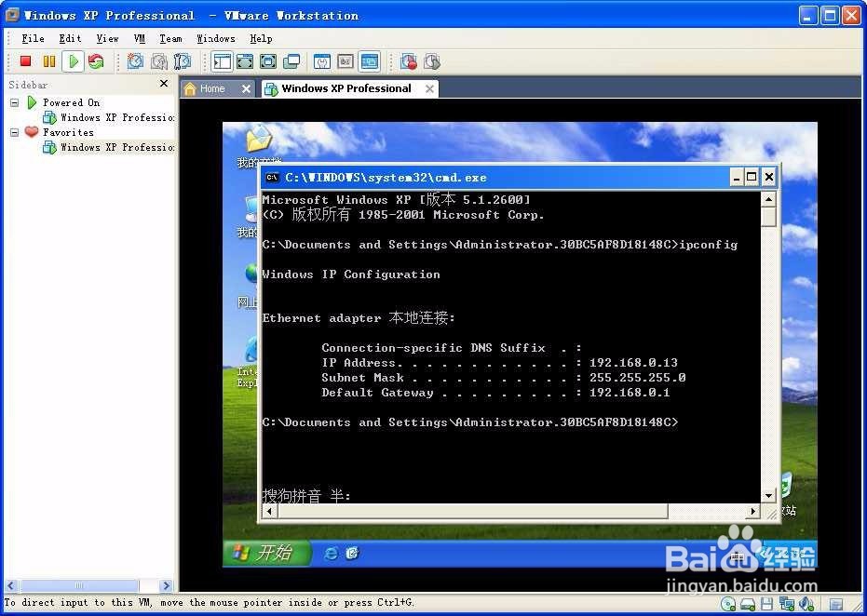
Task: Click the subnet mask value 255.255.255.0
Action: click(x=637, y=378)
